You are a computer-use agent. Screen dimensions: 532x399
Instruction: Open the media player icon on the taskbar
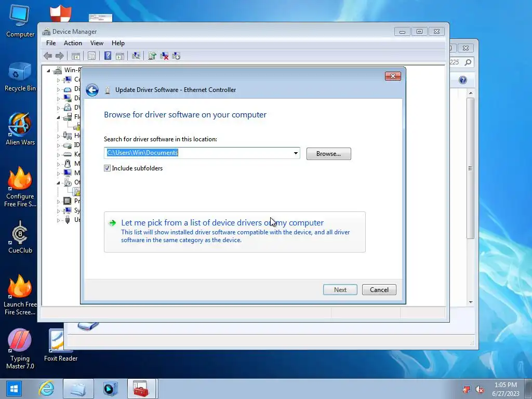(x=110, y=389)
